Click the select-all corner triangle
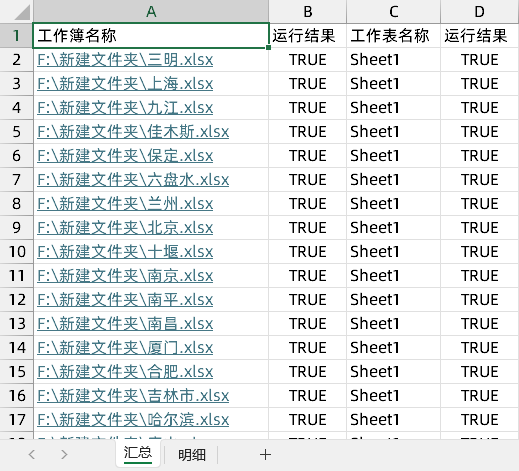519x471 pixels. click(23, 12)
